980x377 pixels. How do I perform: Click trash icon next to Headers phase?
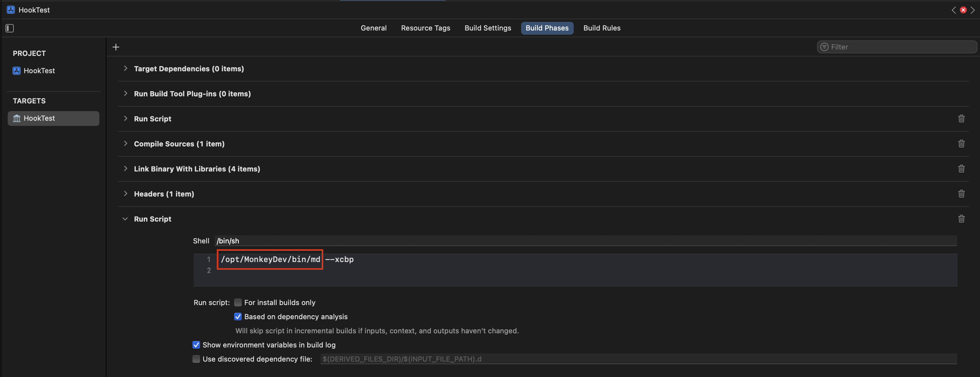(x=961, y=194)
